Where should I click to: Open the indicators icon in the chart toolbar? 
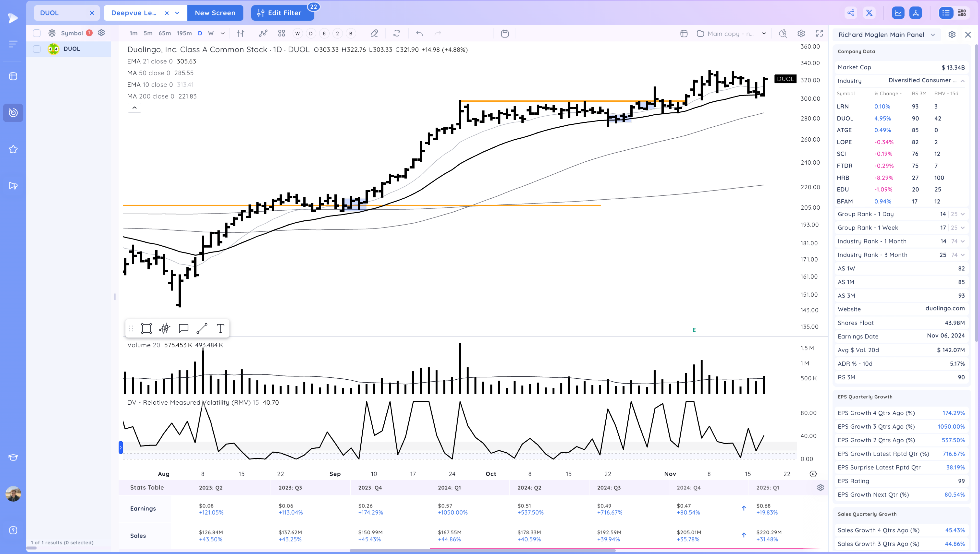pyautogui.click(x=263, y=34)
